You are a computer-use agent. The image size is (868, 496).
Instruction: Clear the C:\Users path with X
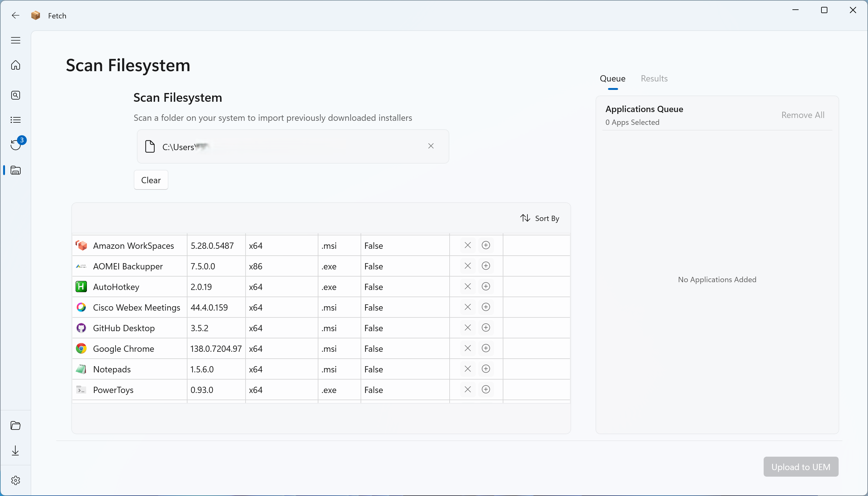431,146
